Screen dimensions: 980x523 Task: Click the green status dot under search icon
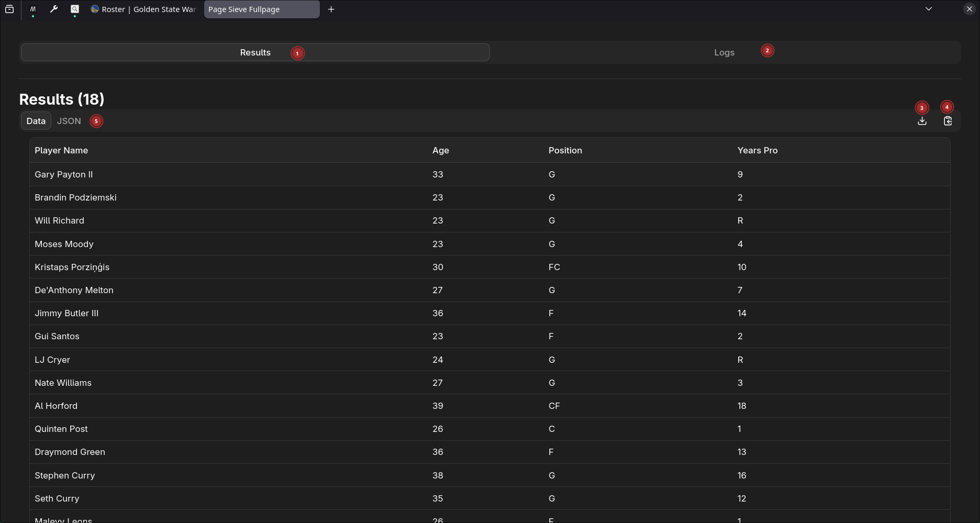tap(75, 16)
